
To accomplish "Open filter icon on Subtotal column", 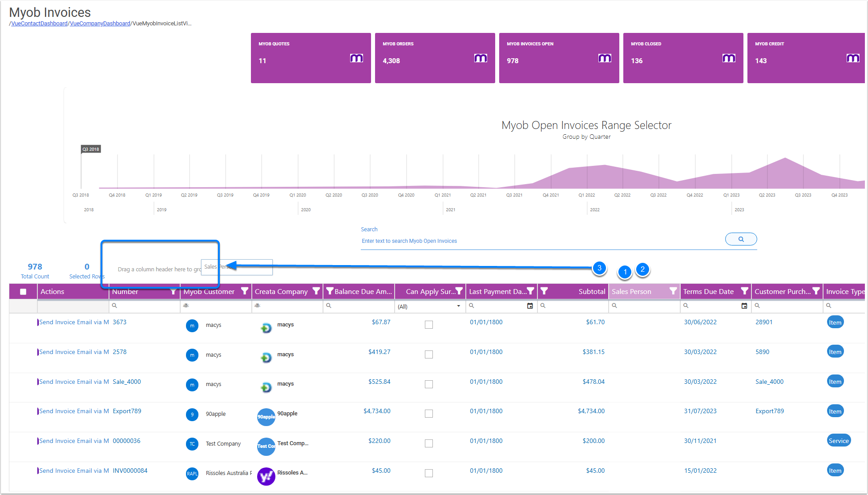I will click(544, 291).
